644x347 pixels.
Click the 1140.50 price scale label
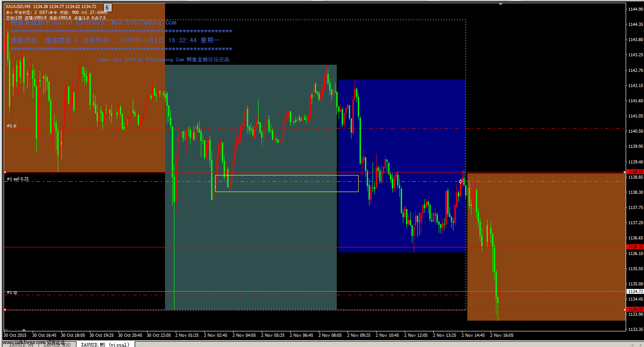[x=635, y=131]
